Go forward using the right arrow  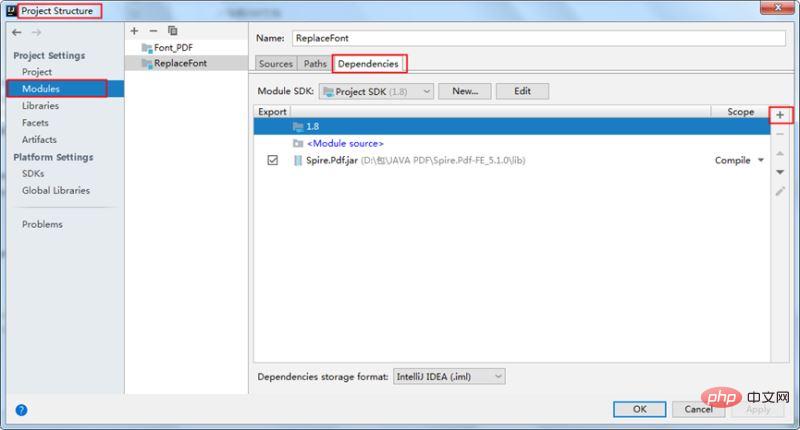point(36,32)
